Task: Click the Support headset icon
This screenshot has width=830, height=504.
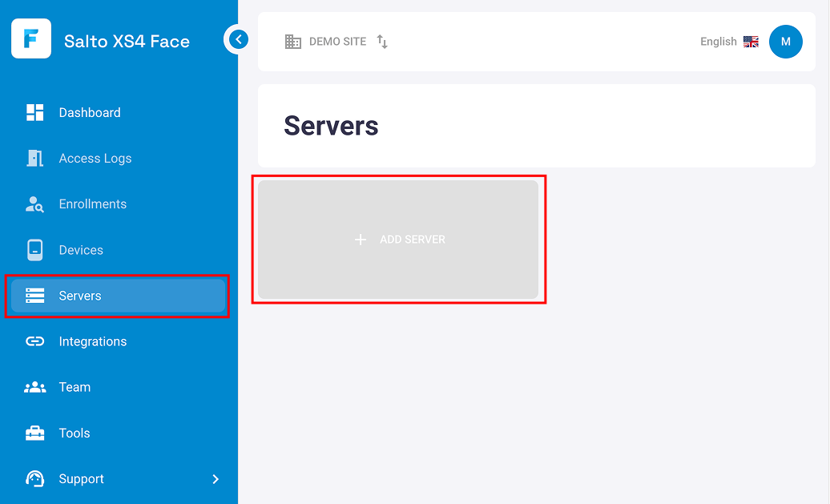Action: tap(35, 478)
